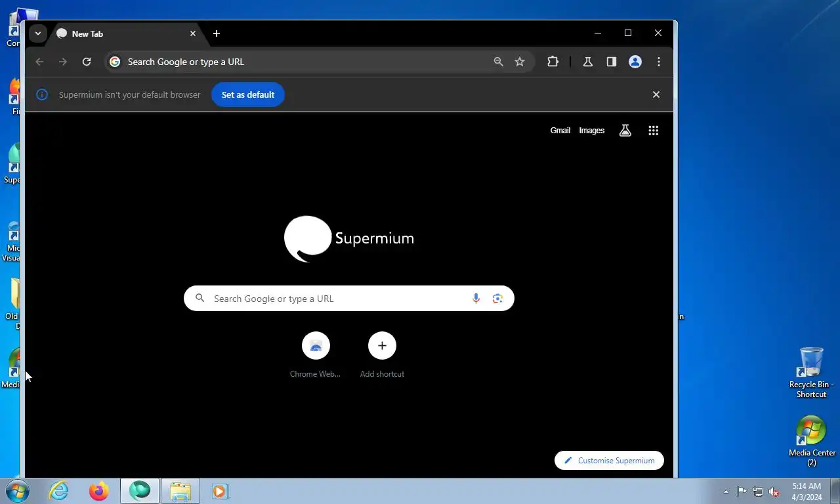840x504 pixels.
Task: Reload the current page
Action: (87, 62)
